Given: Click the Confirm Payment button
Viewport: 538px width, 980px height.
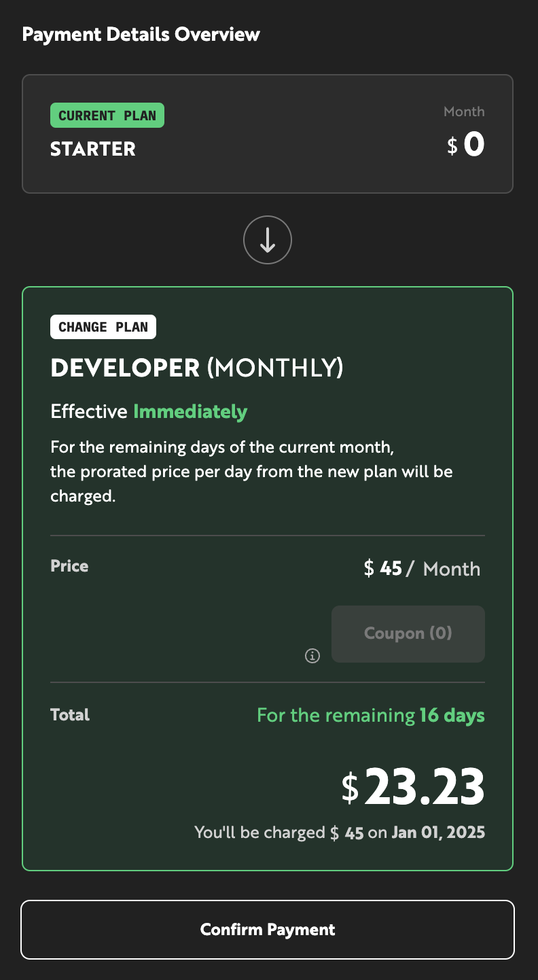Looking at the screenshot, I should [x=268, y=930].
